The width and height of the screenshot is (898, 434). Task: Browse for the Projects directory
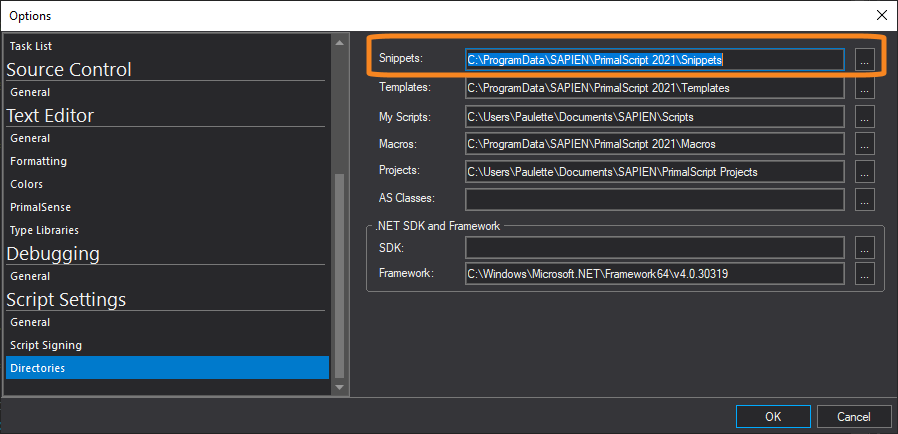pyautogui.click(x=865, y=172)
